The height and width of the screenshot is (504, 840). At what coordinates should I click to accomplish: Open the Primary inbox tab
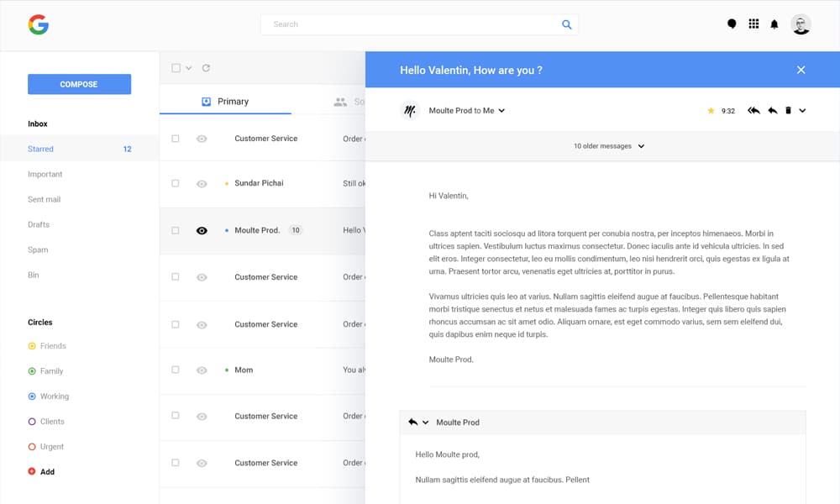225,101
